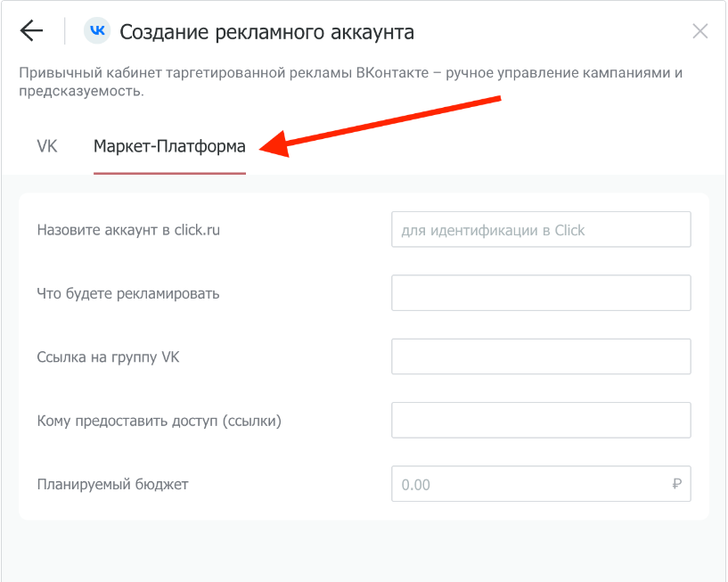The height and width of the screenshot is (582, 728).
Task: Click the 'Кому предоставить доступ' input field
Action: [541, 421]
